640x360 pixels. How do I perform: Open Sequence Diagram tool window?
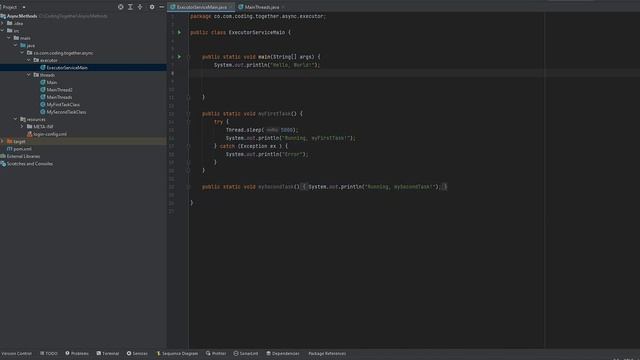(x=177, y=353)
